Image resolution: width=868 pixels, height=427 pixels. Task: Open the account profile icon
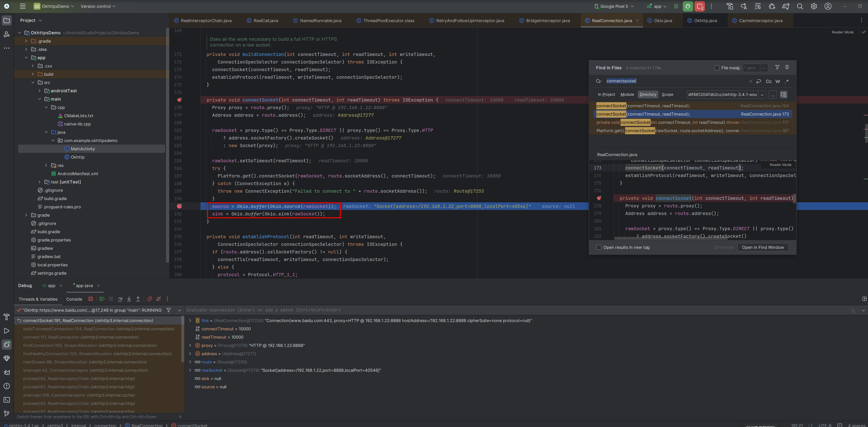[x=828, y=6]
